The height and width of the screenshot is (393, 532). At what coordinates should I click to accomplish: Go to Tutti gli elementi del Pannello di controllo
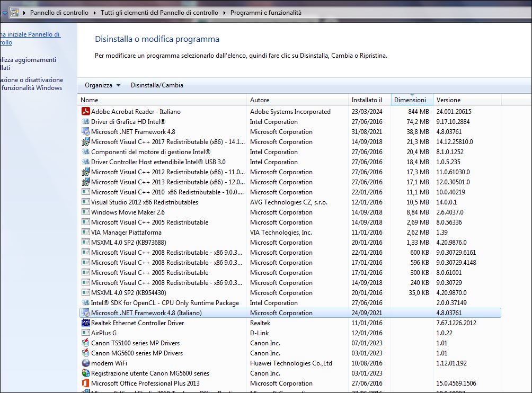coord(159,13)
